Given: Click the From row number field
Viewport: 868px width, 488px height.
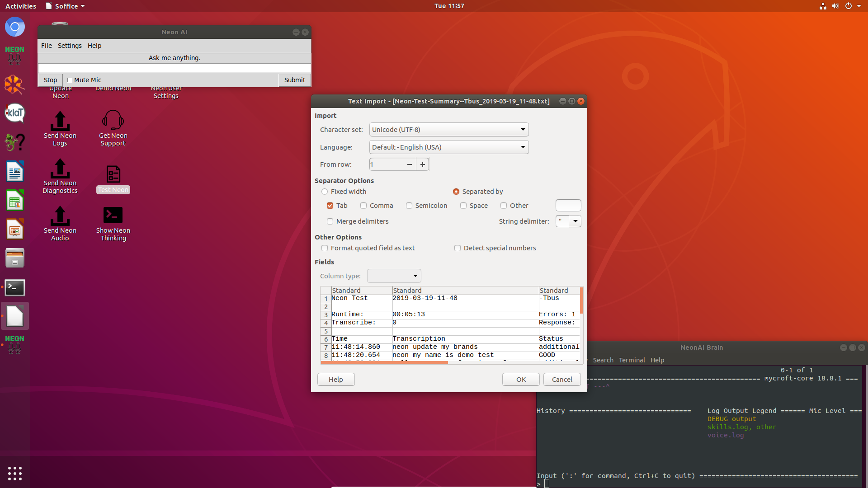Looking at the screenshot, I should coord(387,164).
